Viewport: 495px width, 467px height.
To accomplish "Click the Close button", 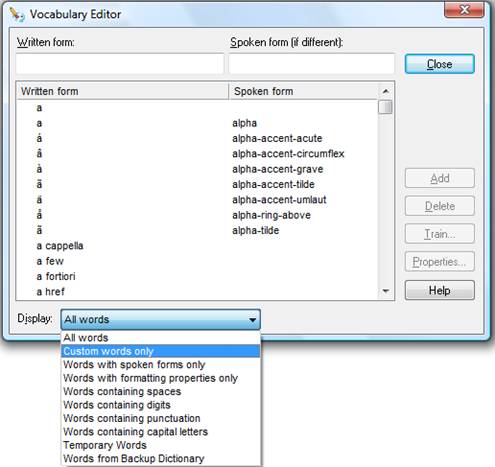I will (440, 64).
